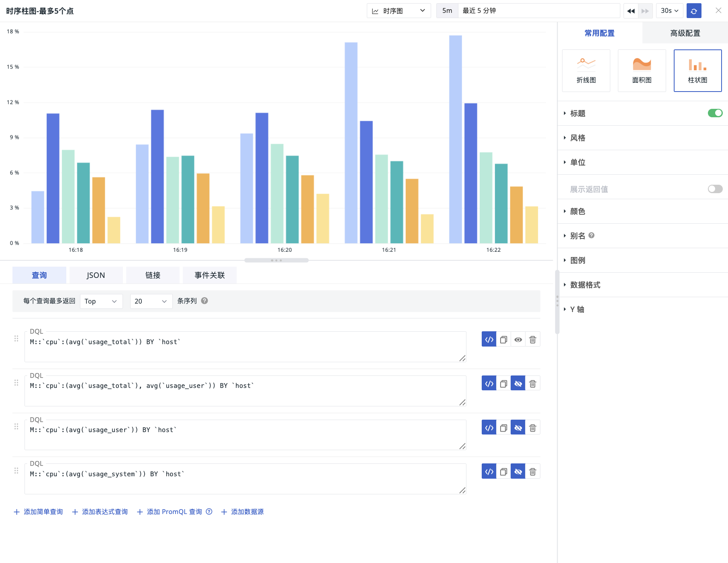Toggle code mode for usage_total, usage_user query
This screenshot has width=728, height=563.
[489, 384]
